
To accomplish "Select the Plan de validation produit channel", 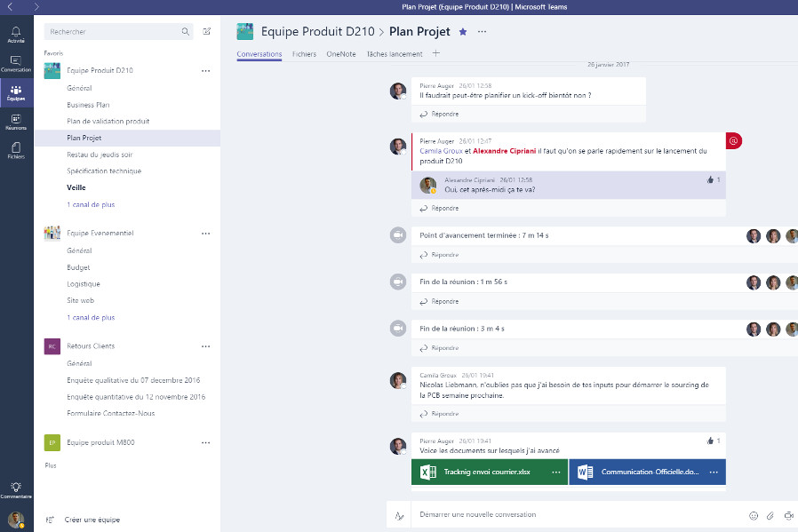I will coord(108,121).
